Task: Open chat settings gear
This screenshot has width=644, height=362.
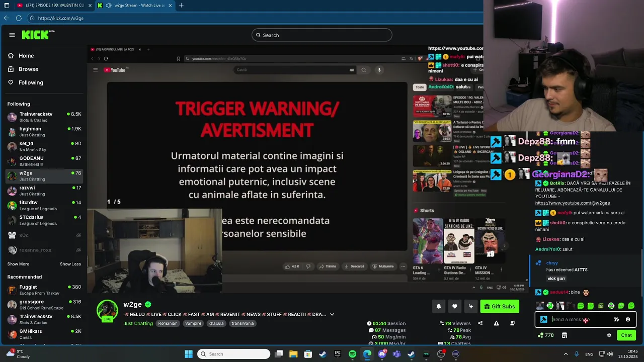Action: pos(609,335)
